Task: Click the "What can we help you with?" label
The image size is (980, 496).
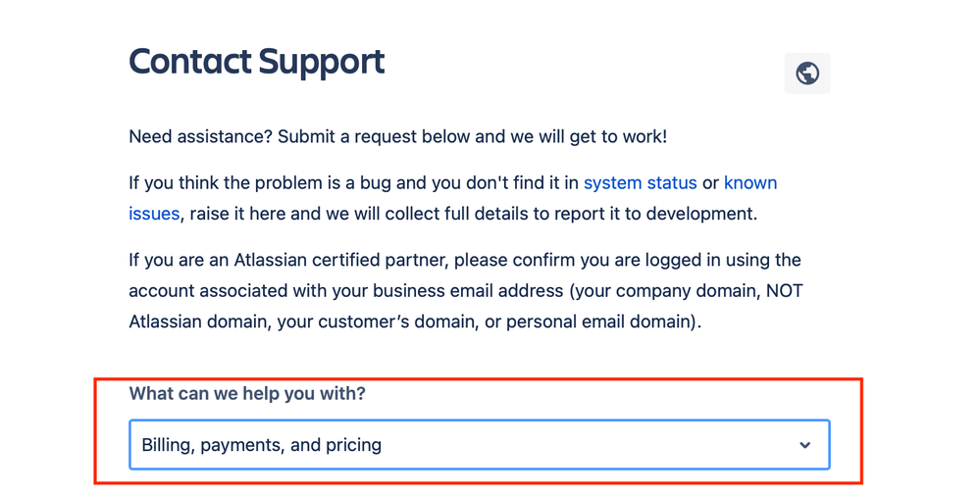Action: (x=247, y=394)
